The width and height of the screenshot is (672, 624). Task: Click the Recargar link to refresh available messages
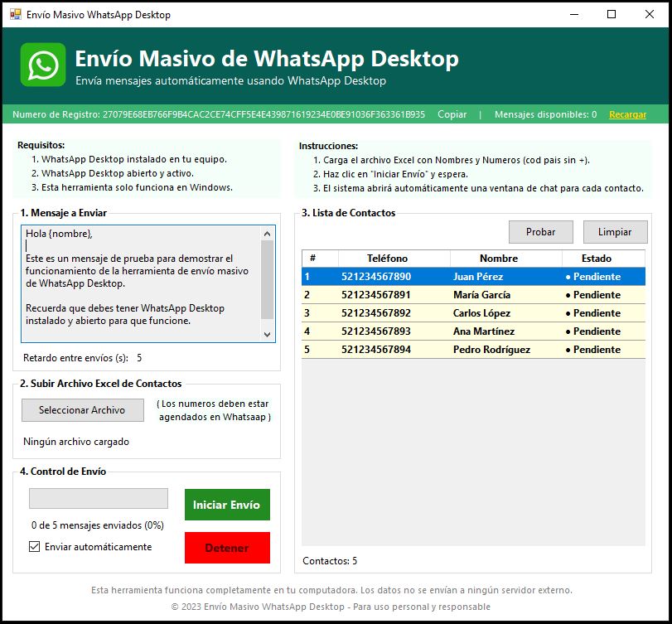point(630,113)
